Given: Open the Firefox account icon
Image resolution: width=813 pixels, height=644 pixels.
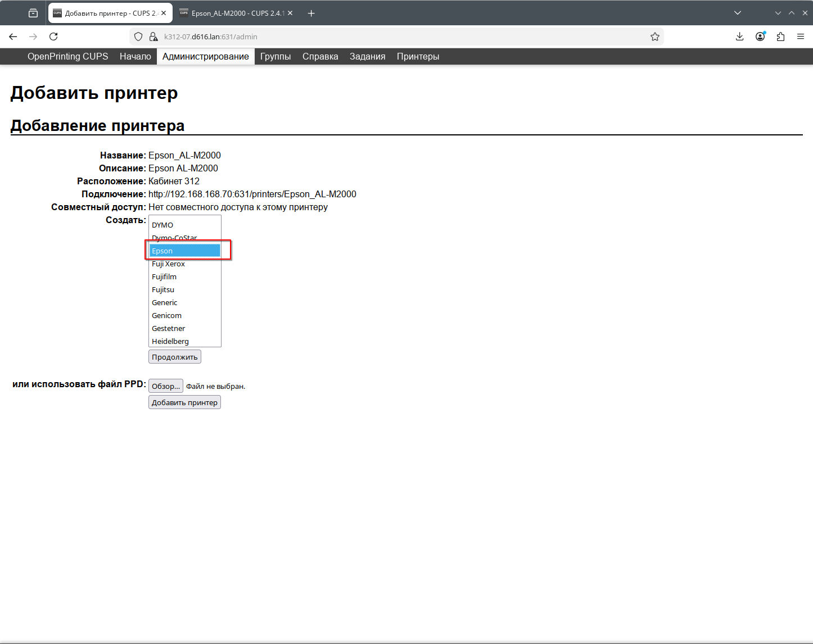Looking at the screenshot, I should point(760,37).
